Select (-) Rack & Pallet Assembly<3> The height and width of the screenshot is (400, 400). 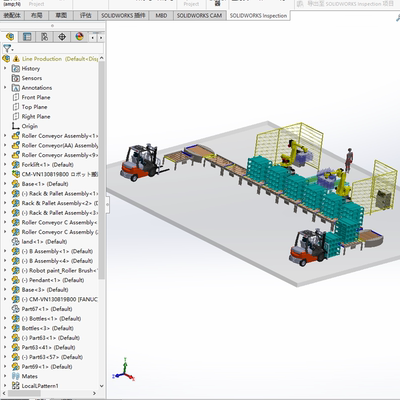click(x=60, y=213)
